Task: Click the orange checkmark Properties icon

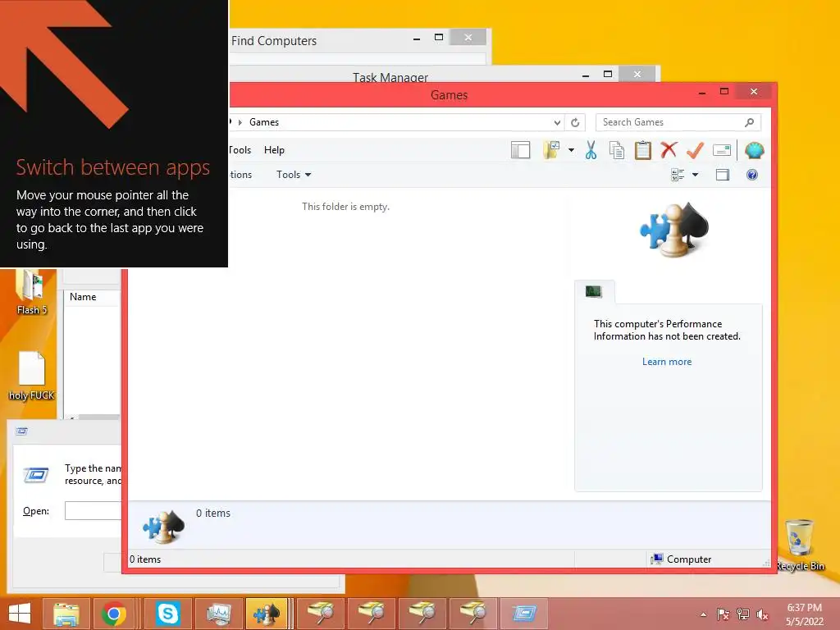Action: point(695,151)
